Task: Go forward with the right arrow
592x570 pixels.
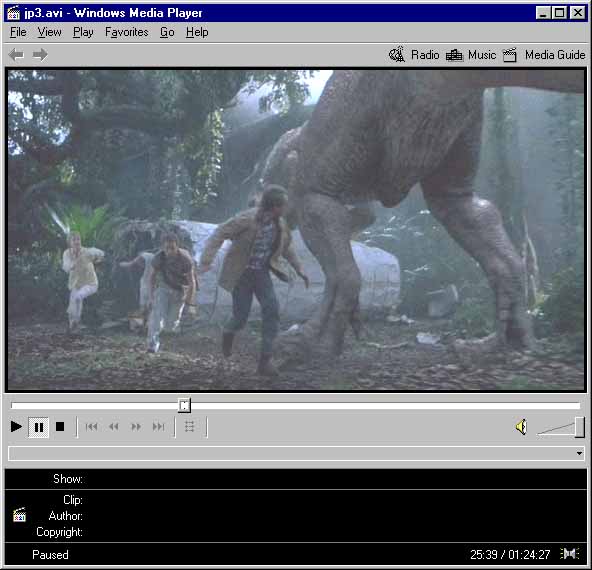Action: point(40,55)
